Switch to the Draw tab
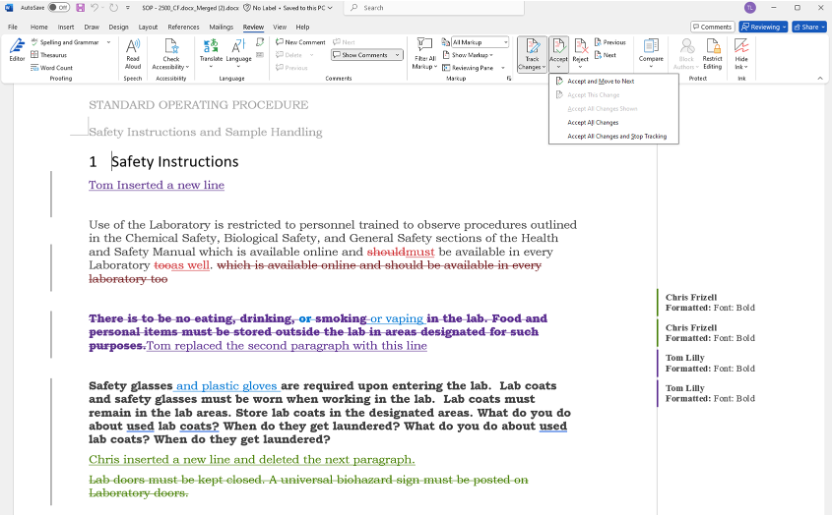This screenshot has height=516, width=832. pyautogui.click(x=92, y=27)
